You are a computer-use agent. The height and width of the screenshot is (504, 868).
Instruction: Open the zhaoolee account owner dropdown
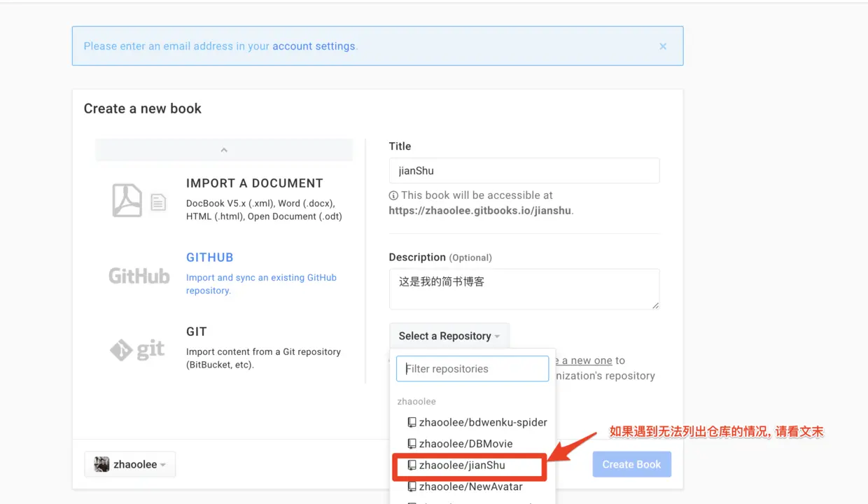click(x=130, y=465)
